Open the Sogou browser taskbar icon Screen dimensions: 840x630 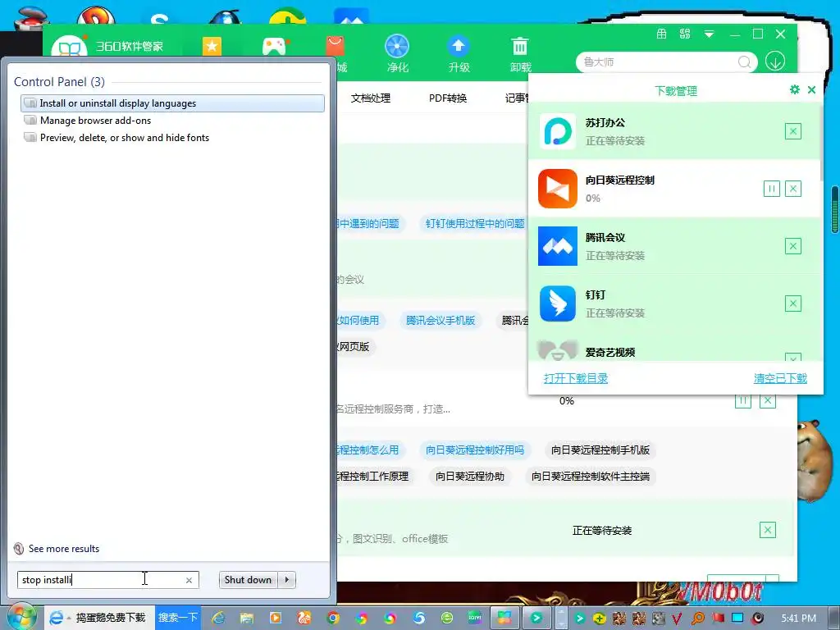point(419,618)
